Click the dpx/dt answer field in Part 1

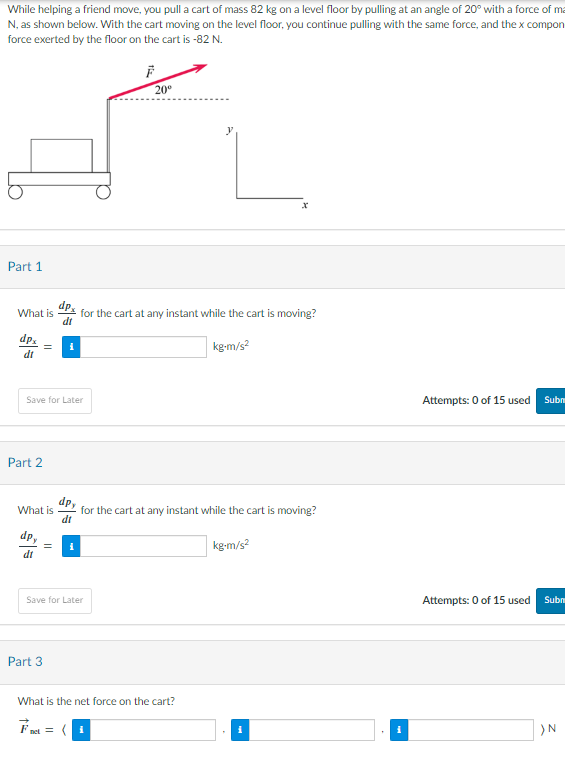click(x=143, y=347)
